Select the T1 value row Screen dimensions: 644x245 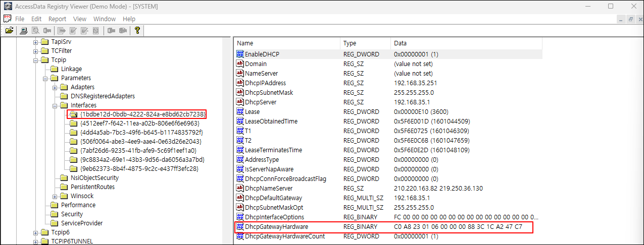[389, 131]
